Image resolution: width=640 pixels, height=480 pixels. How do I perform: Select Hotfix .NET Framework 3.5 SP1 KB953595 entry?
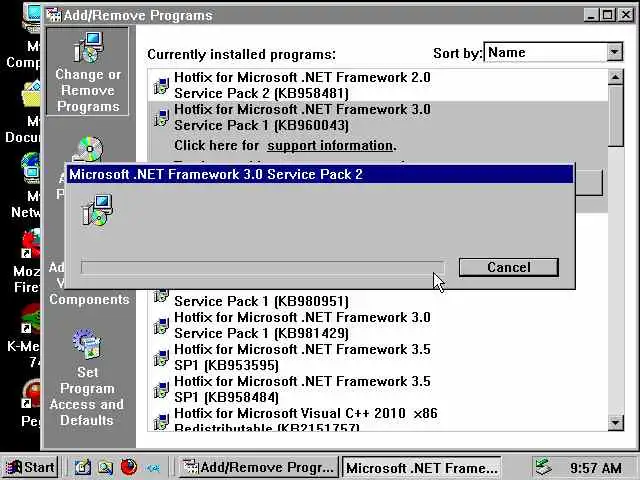(x=378, y=357)
